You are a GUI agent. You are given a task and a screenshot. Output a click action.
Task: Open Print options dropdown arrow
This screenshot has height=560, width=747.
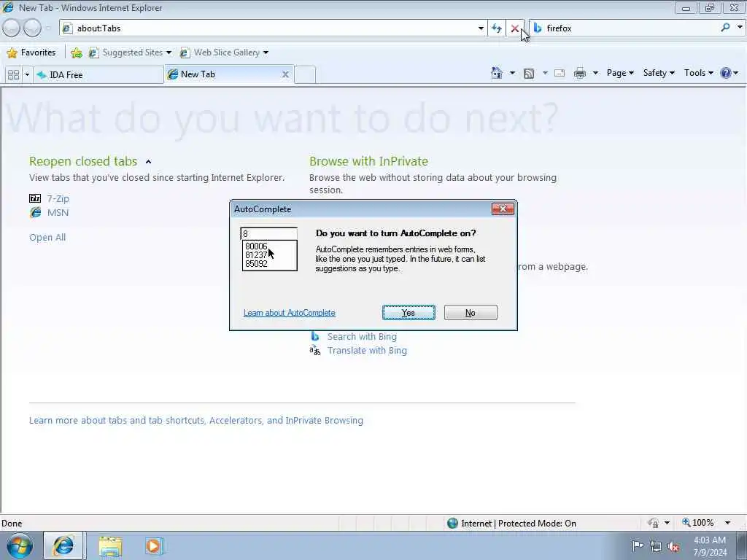tap(595, 73)
